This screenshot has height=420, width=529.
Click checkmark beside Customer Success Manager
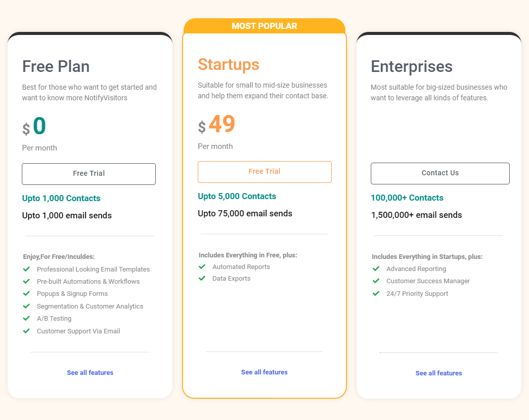tap(376, 281)
